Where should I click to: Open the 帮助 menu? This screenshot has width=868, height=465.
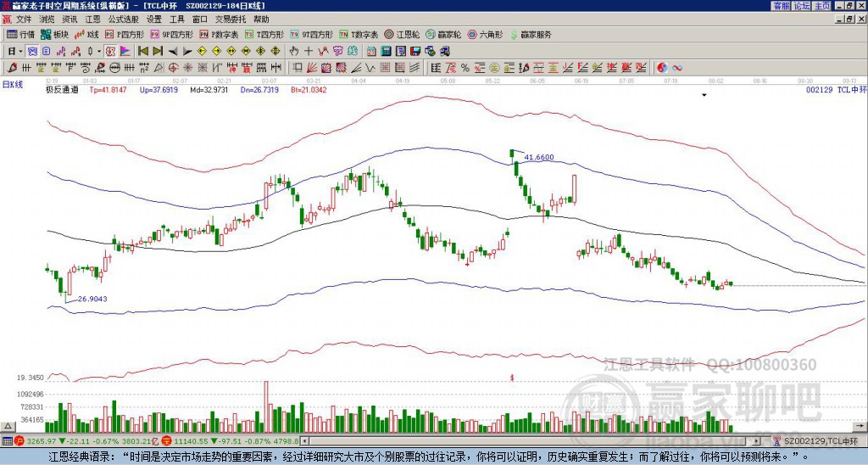click(261, 20)
